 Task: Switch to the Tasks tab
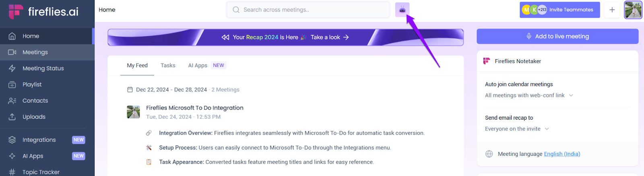(168, 65)
